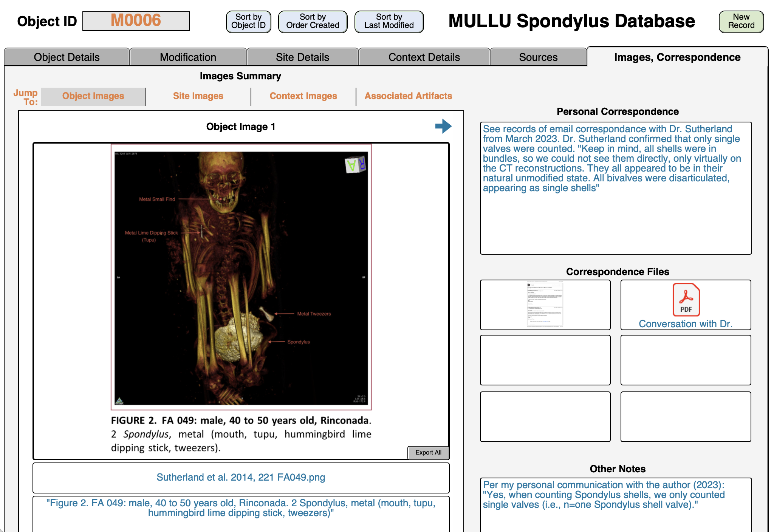Screen dimensions: 774x532
Task: Open the Sources tab
Action: pyautogui.click(x=538, y=57)
